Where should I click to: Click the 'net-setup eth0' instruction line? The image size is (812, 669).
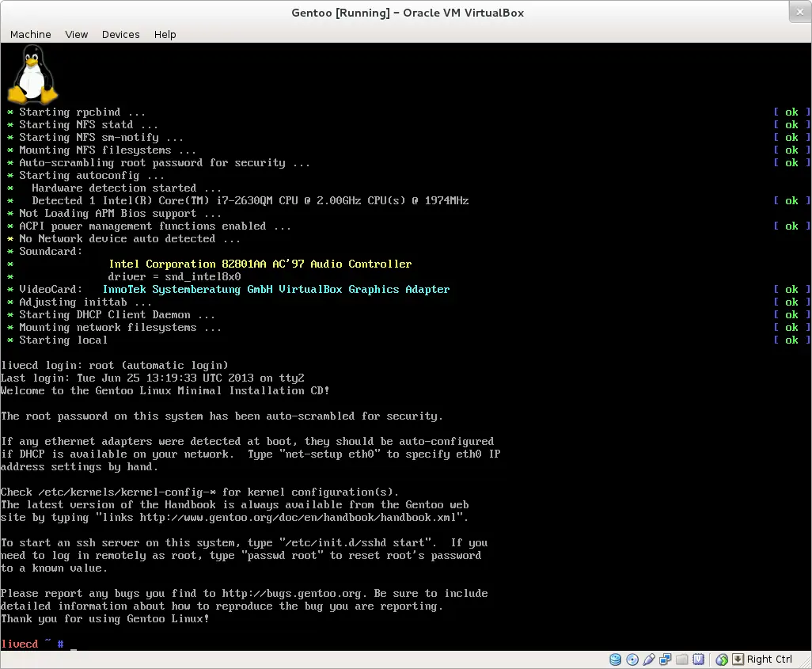point(250,454)
